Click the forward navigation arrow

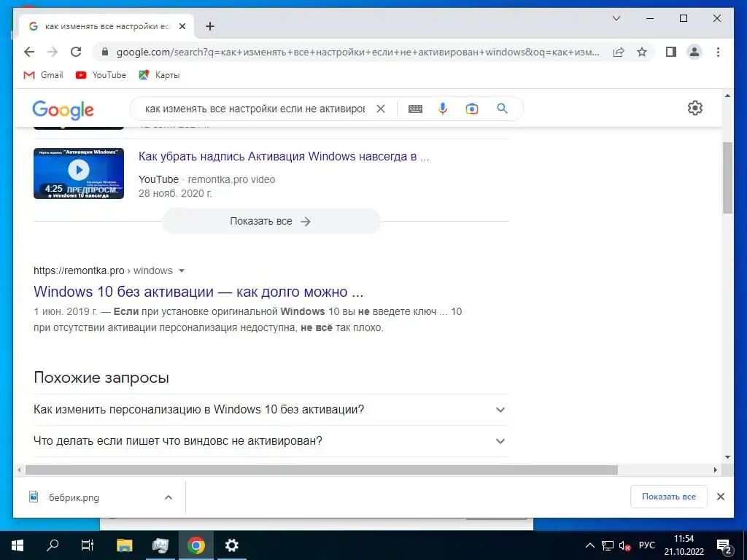[x=53, y=52]
